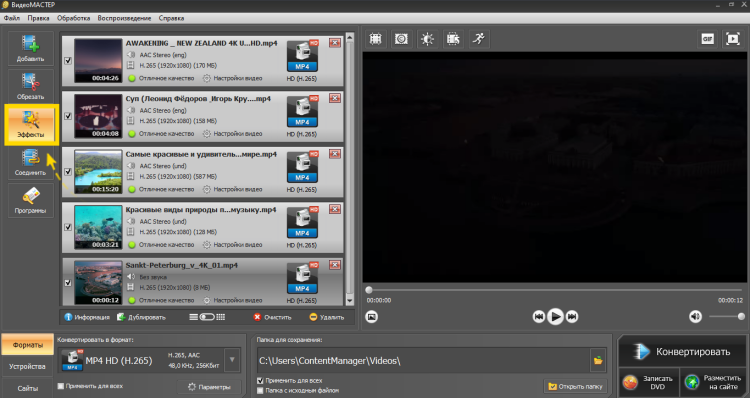Remove Красивые виды природы file with red X
The image size is (750, 398).
coord(335,209)
